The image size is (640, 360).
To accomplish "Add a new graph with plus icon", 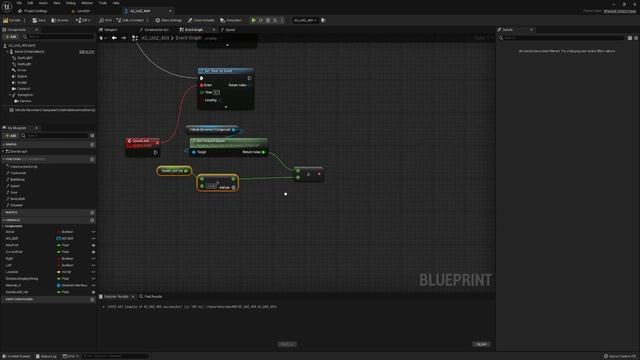I will pos(92,144).
